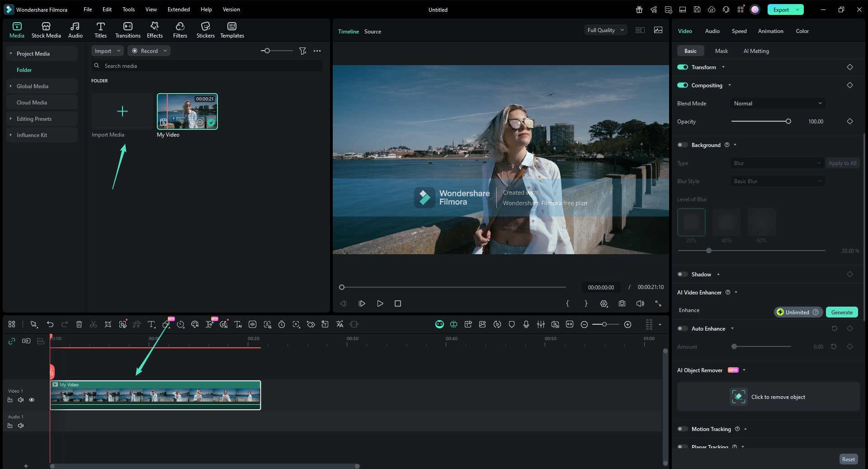Viewport: 868px width, 469px height.
Task: Select the Text tool in timeline toolbar
Action: (x=151, y=324)
